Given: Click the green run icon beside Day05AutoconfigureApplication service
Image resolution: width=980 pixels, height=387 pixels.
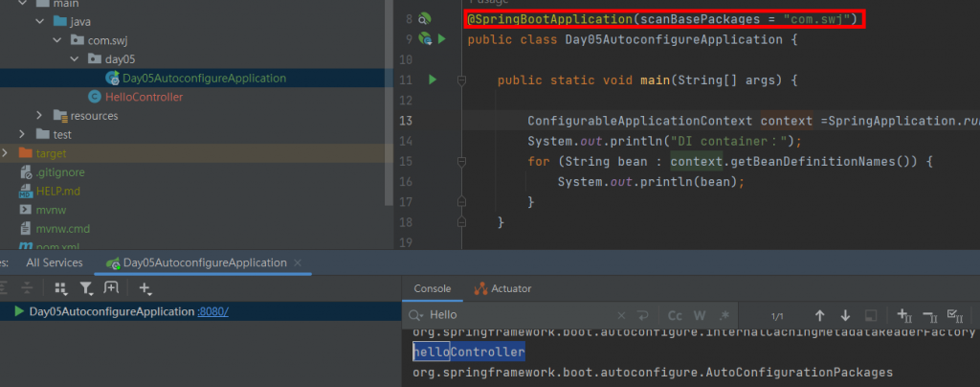Looking at the screenshot, I should click(x=19, y=311).
